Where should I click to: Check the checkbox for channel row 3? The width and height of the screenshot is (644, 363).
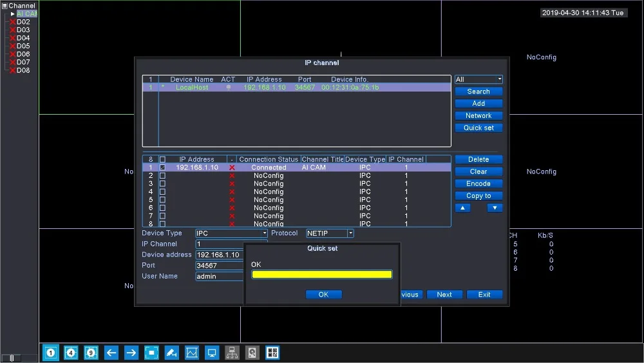point(162,184)
